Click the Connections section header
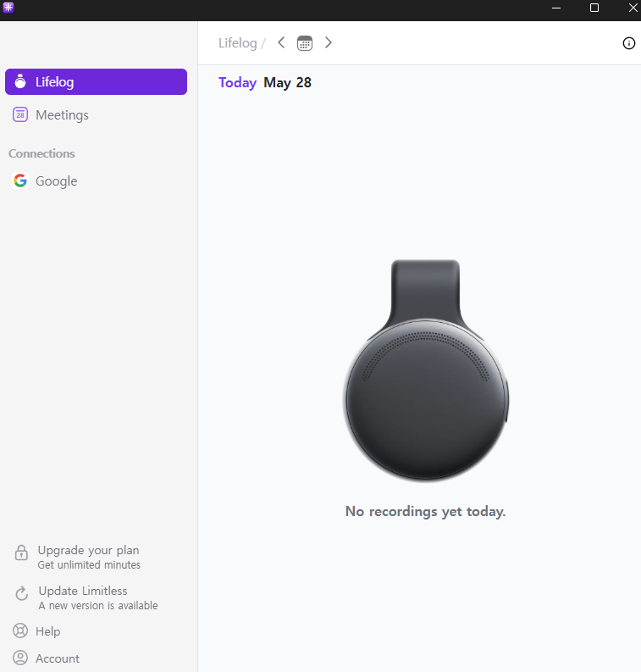 (x=41, y=153)
